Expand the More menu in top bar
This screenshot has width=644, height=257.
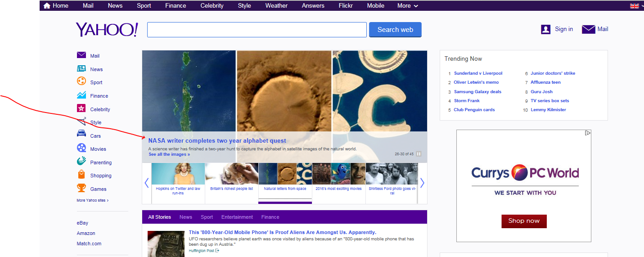click(408, 6)
